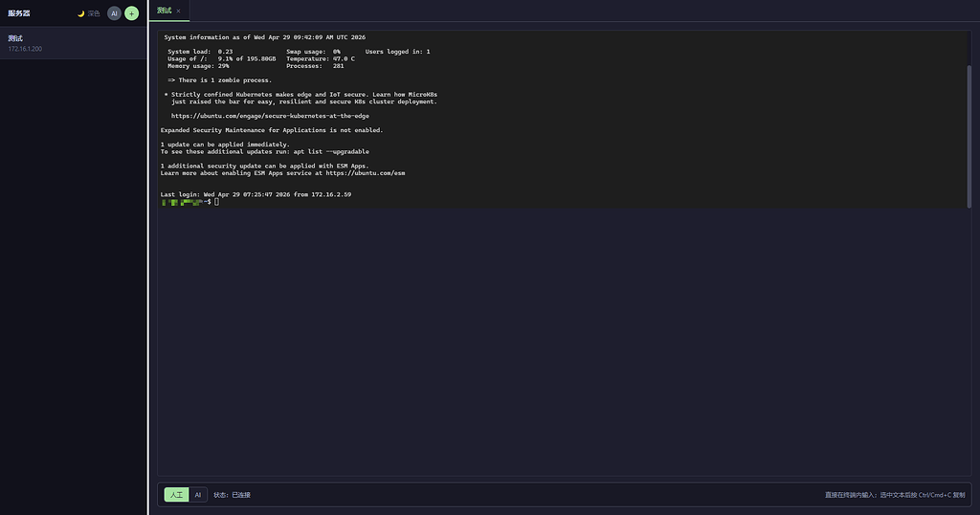
Task: Click the 状态: 已连接 status text
Action: click(232, 494)
